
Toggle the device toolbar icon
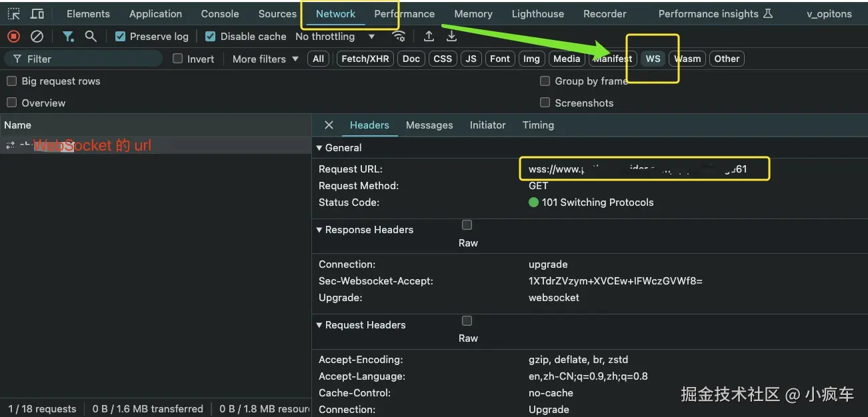[37, 14]
